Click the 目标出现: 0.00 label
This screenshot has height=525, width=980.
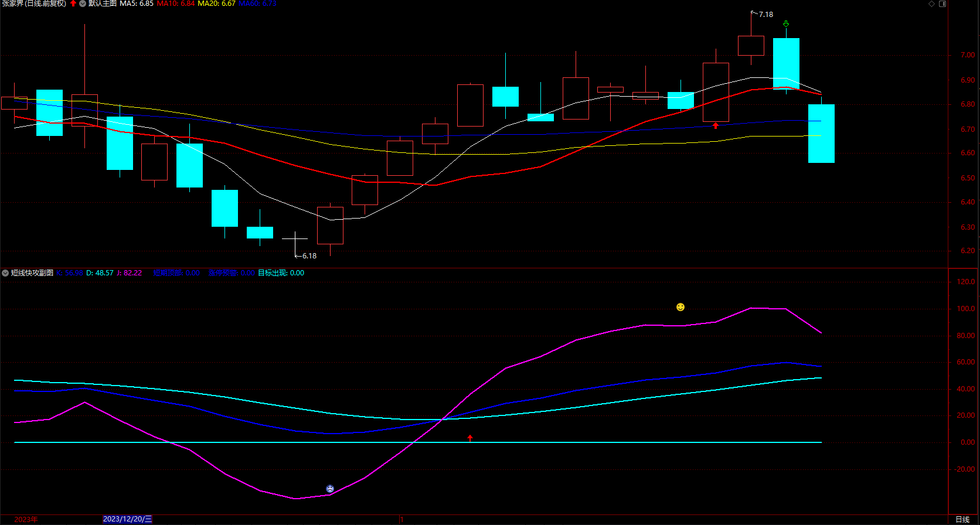(x=281, y=273)
